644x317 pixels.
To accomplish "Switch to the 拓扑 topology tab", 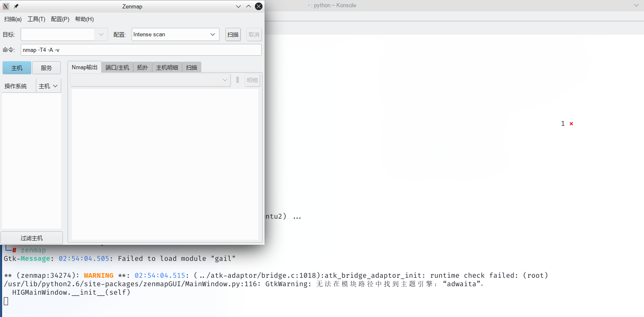I will tap(143, 68).
